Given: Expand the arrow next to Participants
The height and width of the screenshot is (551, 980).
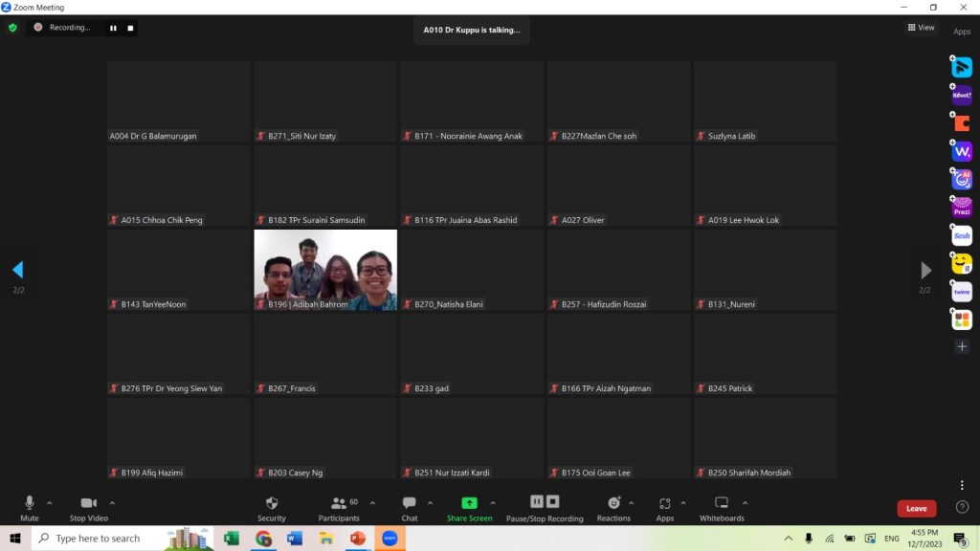Looking at the screenshot, I should click(x=372, y=502).
